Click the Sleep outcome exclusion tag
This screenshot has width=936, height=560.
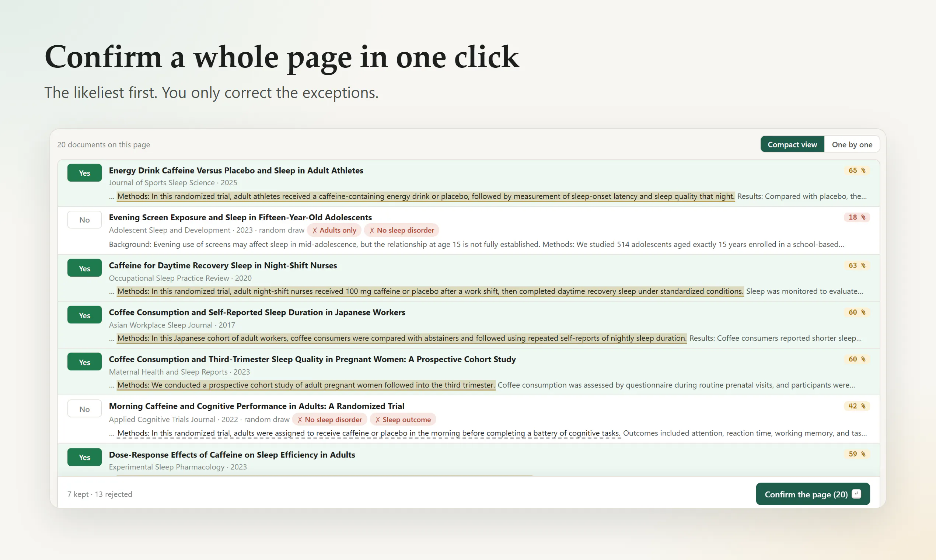[403, 419]
